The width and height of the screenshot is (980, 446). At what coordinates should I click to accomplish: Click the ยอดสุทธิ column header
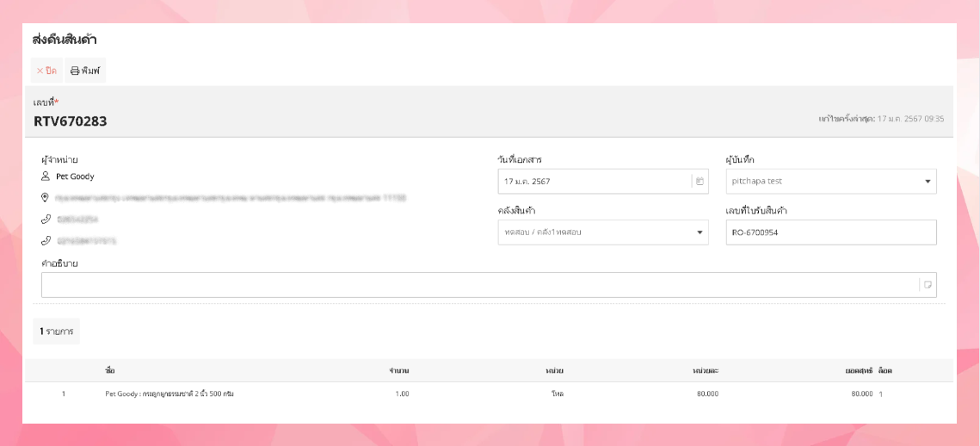tap(859, 370)
